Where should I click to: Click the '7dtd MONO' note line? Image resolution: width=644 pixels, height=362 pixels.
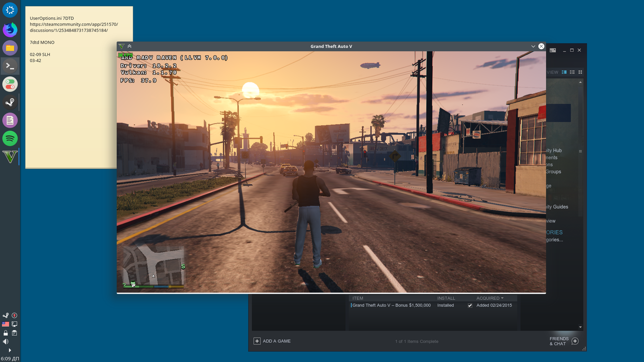(42, 42)
